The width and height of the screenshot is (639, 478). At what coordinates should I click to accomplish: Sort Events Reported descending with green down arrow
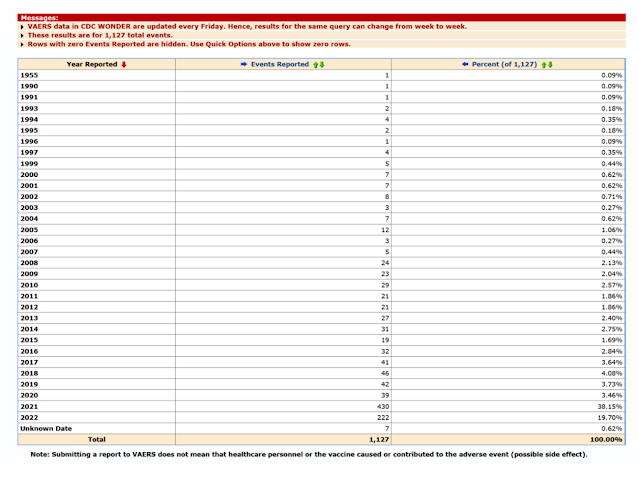coord(322,64)
